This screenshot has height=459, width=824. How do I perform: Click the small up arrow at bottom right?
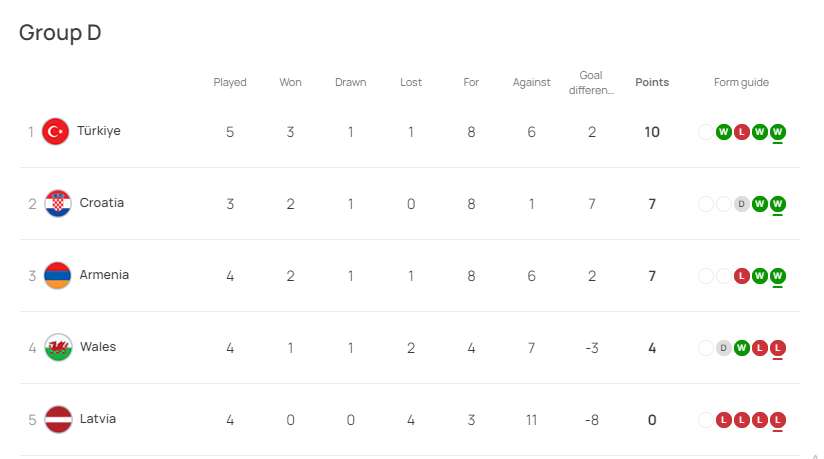tap(814, 454)
